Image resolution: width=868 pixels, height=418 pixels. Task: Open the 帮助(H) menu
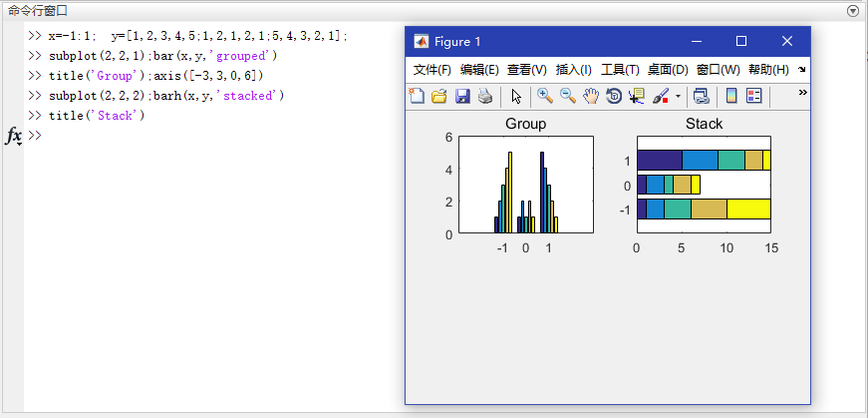(x=768, y=70)
